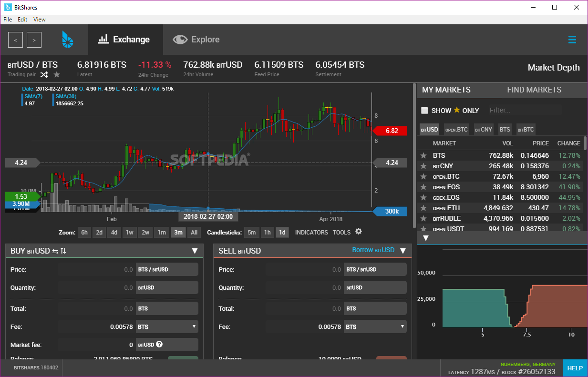Switch to the FIND MARKETS tab

pyautogui.click(x=534, y=90)
